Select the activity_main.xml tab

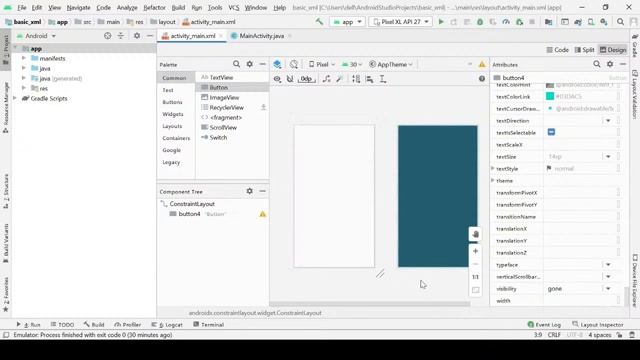click(x=192, y=36)
